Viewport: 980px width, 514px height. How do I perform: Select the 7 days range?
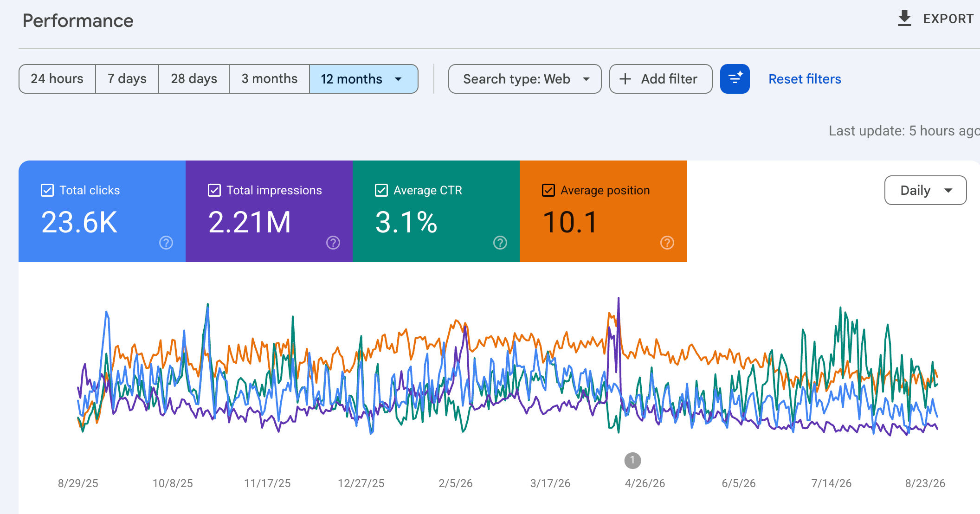[x=127, y=79]
